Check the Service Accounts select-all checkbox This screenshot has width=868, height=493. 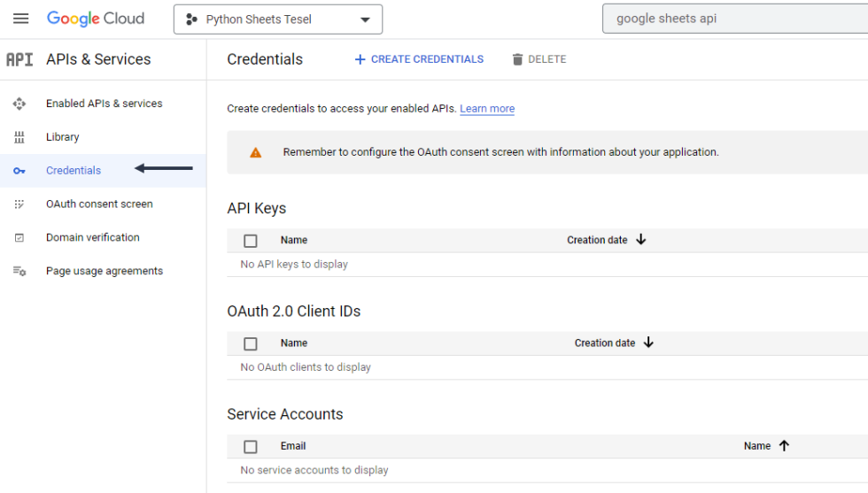[251, 447]
